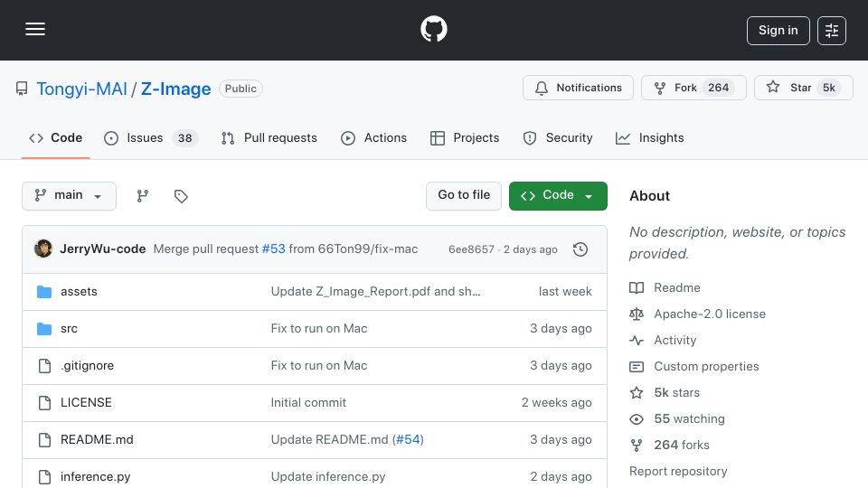Click the folder icon for src
Screen dimensions: 868x488
(x=44, y=329)
